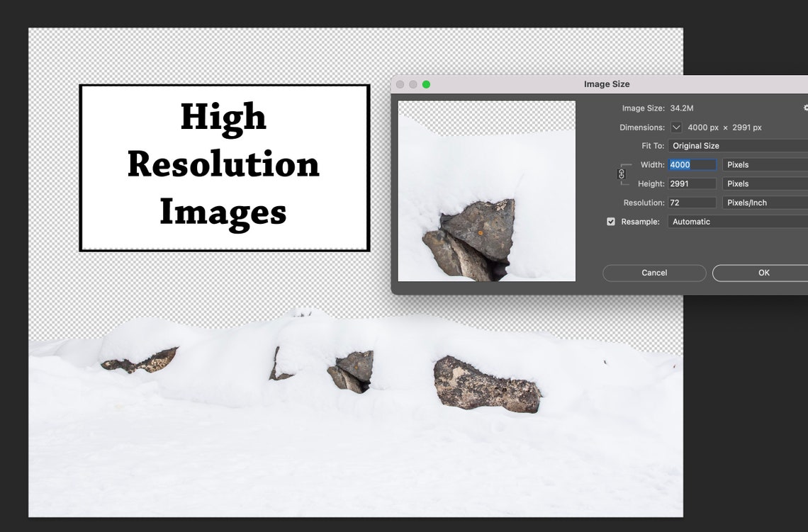This screenshot has height=532, width=808.
Task: Click the snowy rock preview thumbnail
Action: (486, 191)
